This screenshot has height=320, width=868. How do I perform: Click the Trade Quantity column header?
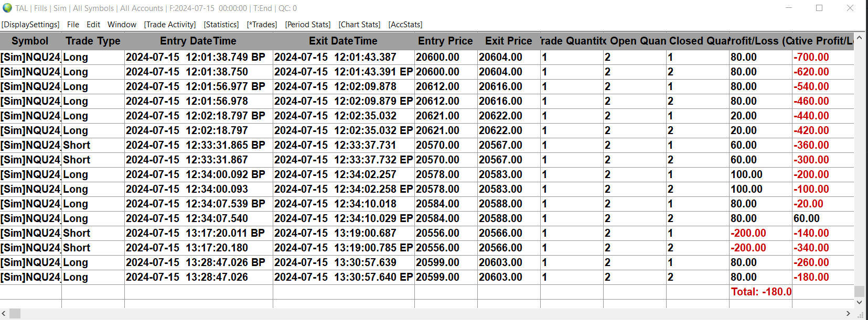coord(572,41)
